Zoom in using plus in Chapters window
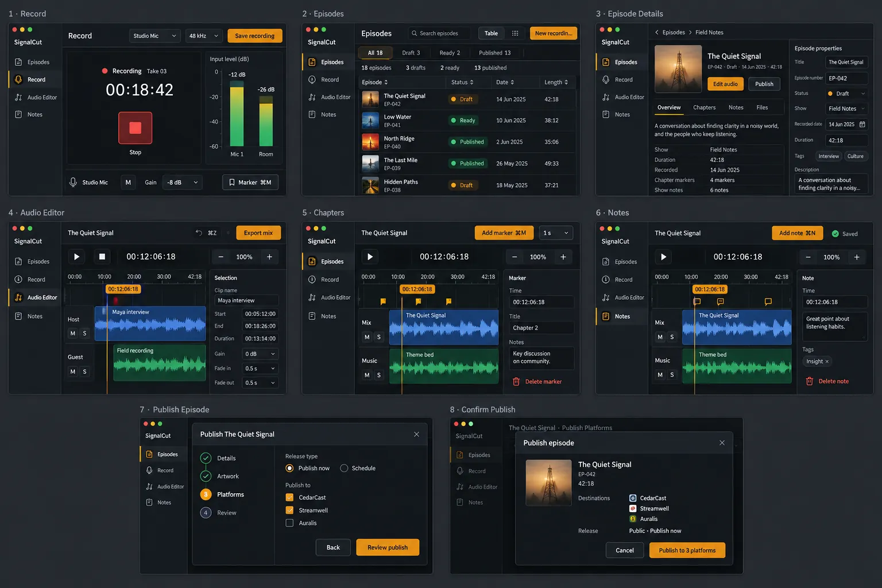 click(563, 257)
